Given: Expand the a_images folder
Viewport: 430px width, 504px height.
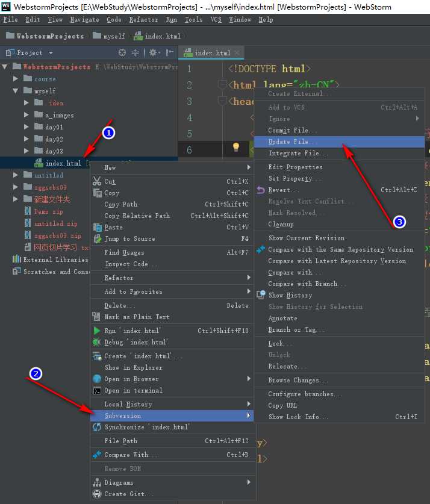Looking at the screenshot, I should point(26,115).
